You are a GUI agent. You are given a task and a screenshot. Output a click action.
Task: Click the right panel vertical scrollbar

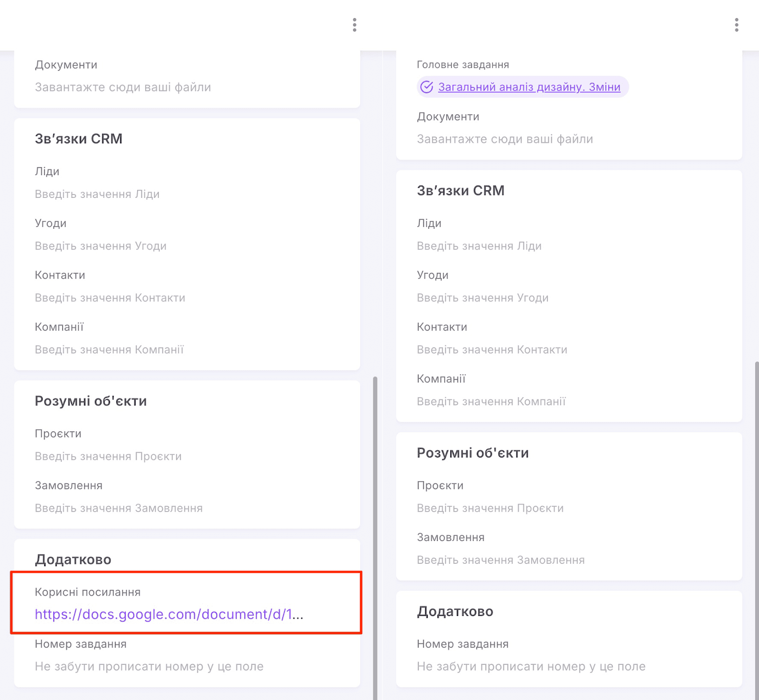pyautogui.click(x=757, y=522)
